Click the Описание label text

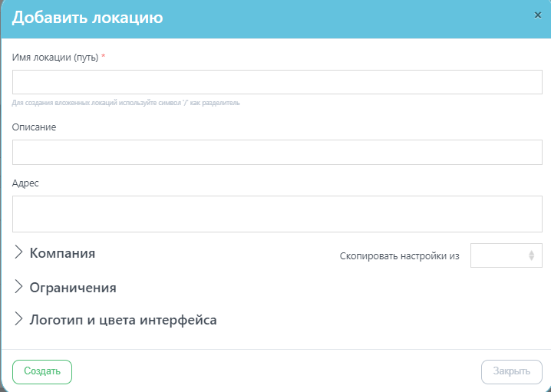click(34, 127)
